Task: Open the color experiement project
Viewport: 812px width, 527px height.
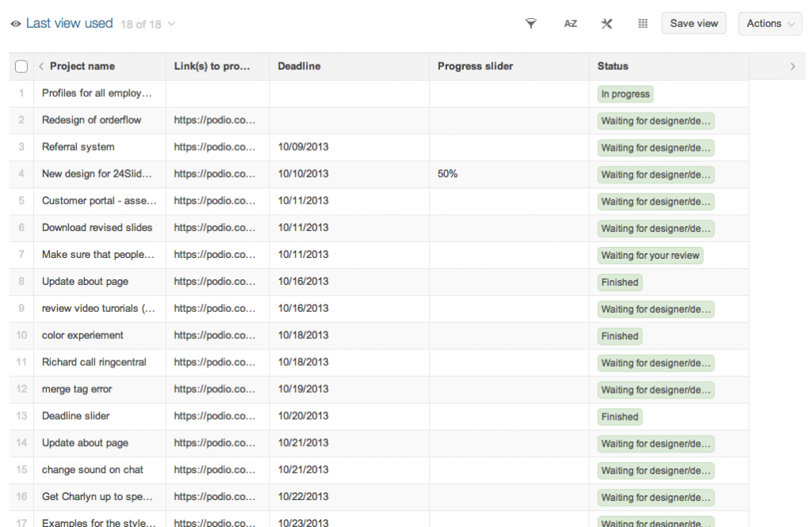Action: tap(82, 336)
